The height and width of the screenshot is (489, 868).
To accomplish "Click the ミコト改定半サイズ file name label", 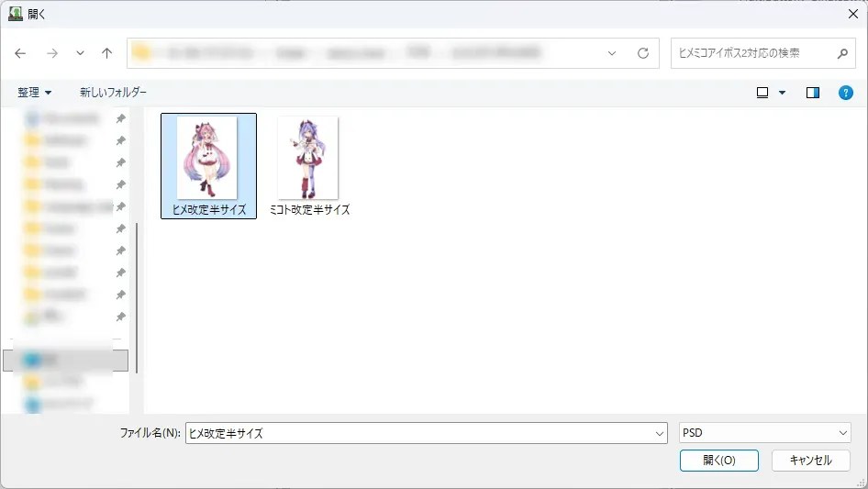I will 309,209.
